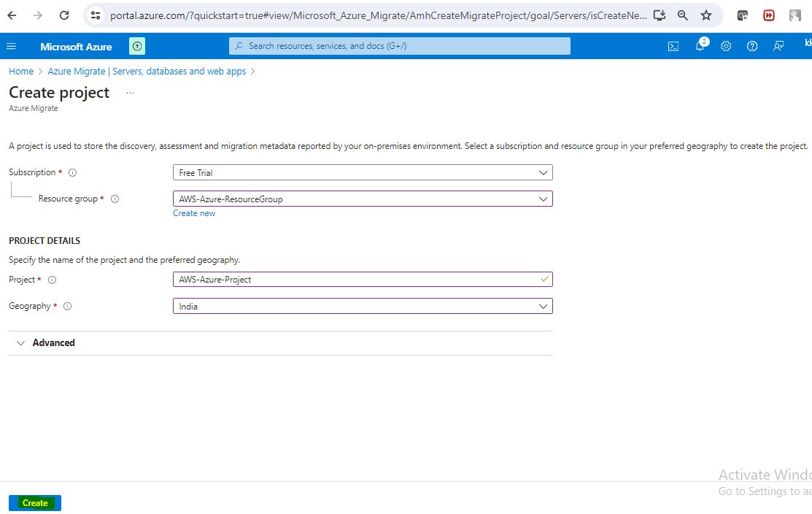Image resolution: width=812 pixels, height=514 pixels.
Task: Open the Azure portal hamburger menu
Action: (x=11, y=46)
